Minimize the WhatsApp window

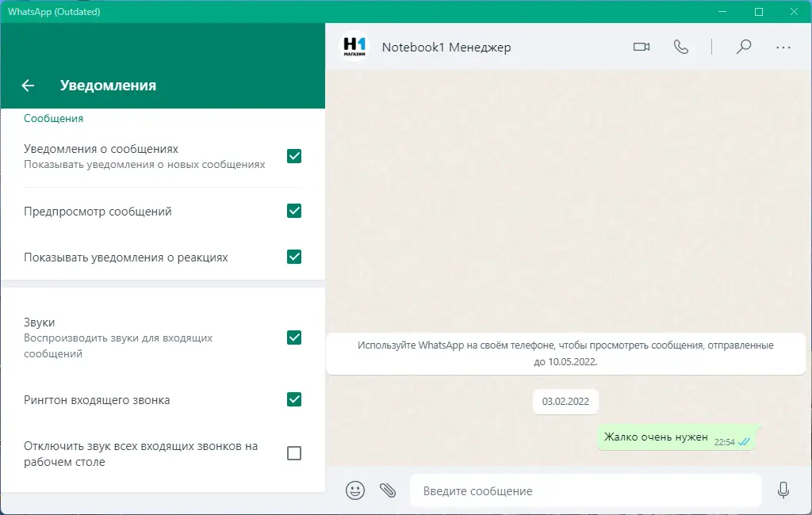coord(722,11)
